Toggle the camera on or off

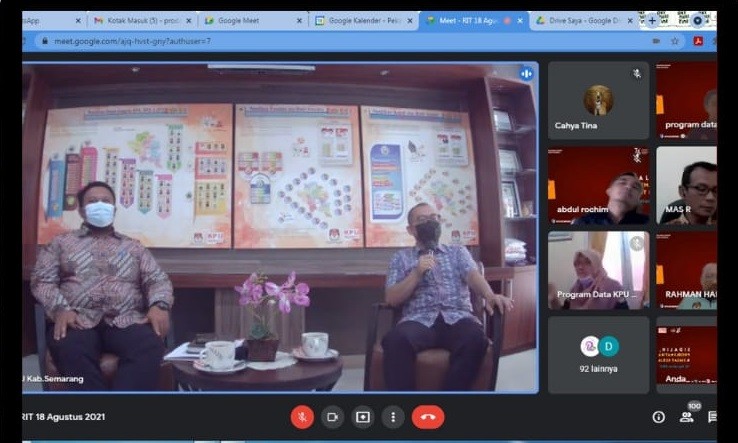[x=332, y=417]
